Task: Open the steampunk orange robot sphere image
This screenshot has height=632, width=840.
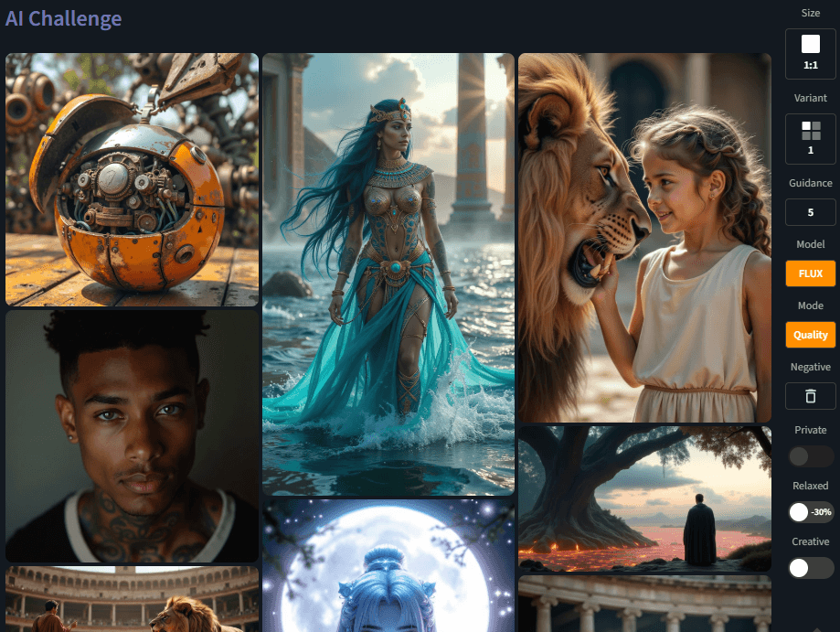Action: [x=133, y=179]
